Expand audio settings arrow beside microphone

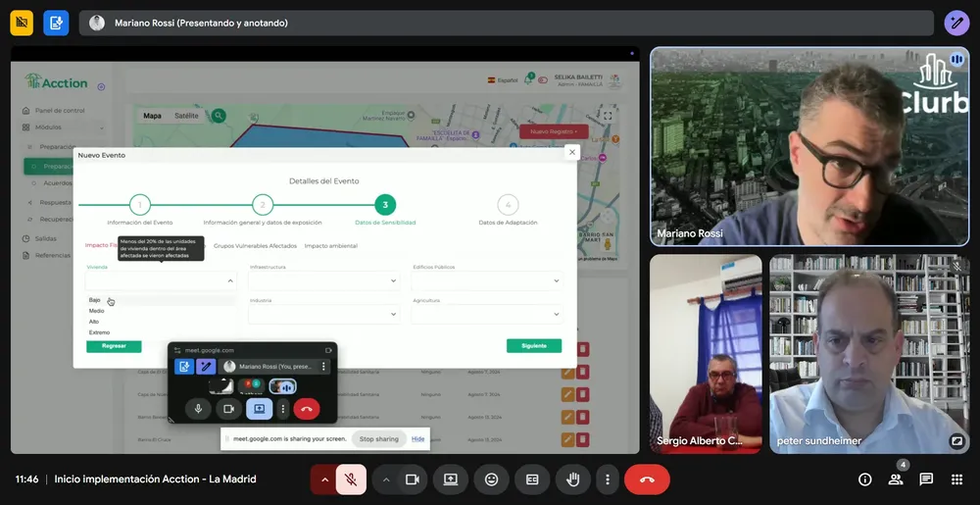323,480
